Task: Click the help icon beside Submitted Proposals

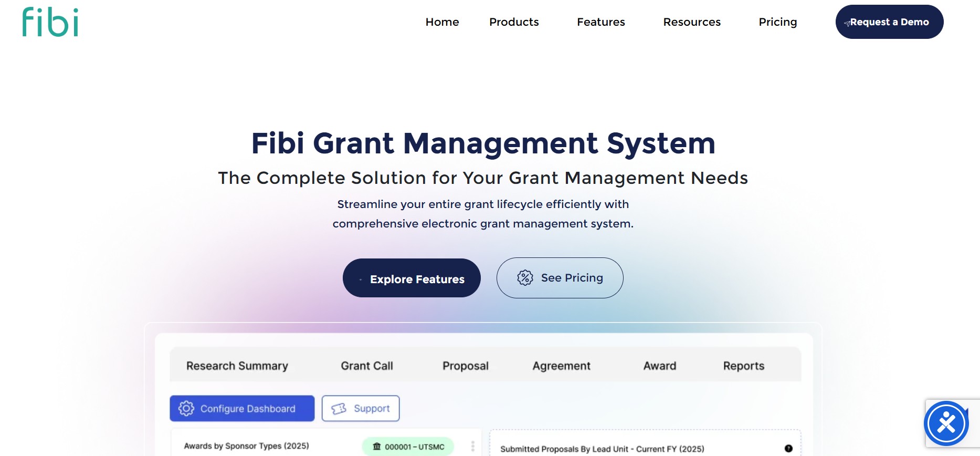Action: point(788,449)
